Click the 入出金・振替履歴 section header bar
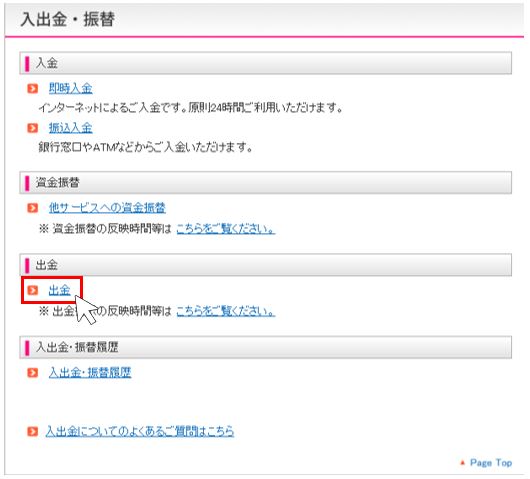The width and height of the screenshot is (530, 479). click(265, 347)
